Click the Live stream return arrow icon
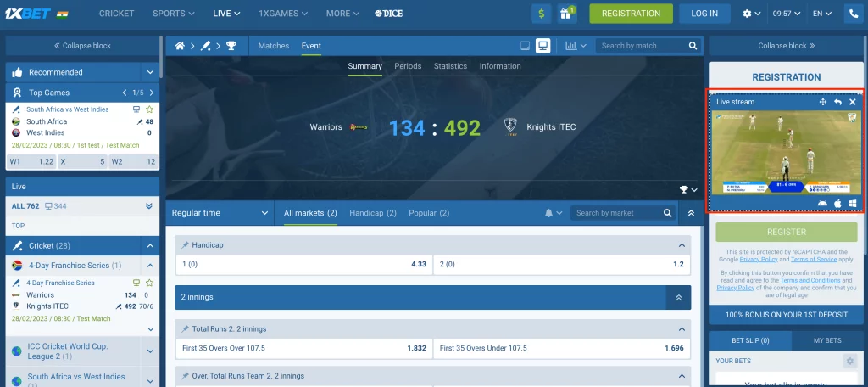Image resolution: width=868 pixels, height=387 pixels. pyautogui.click(x=837, y=102)
